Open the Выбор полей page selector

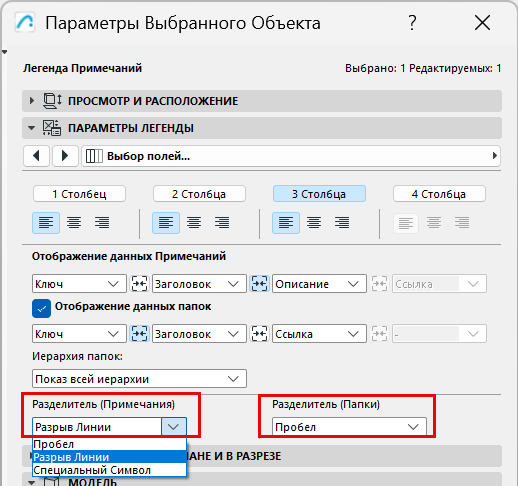pyautogui.click(x=291, y=156)
